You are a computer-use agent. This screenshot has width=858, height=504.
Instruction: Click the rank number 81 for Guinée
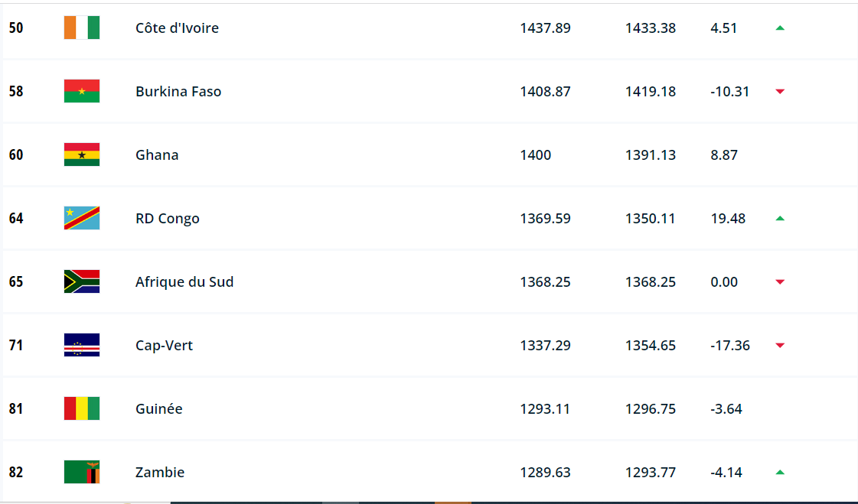(16, 408)
